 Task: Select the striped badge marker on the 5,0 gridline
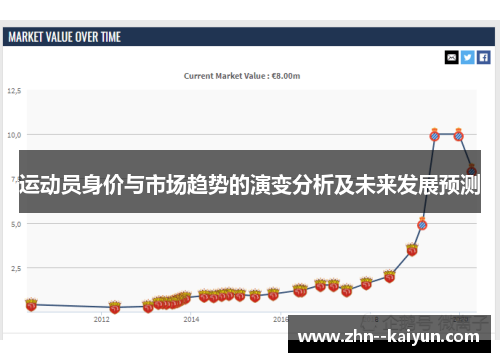(422, 224)
